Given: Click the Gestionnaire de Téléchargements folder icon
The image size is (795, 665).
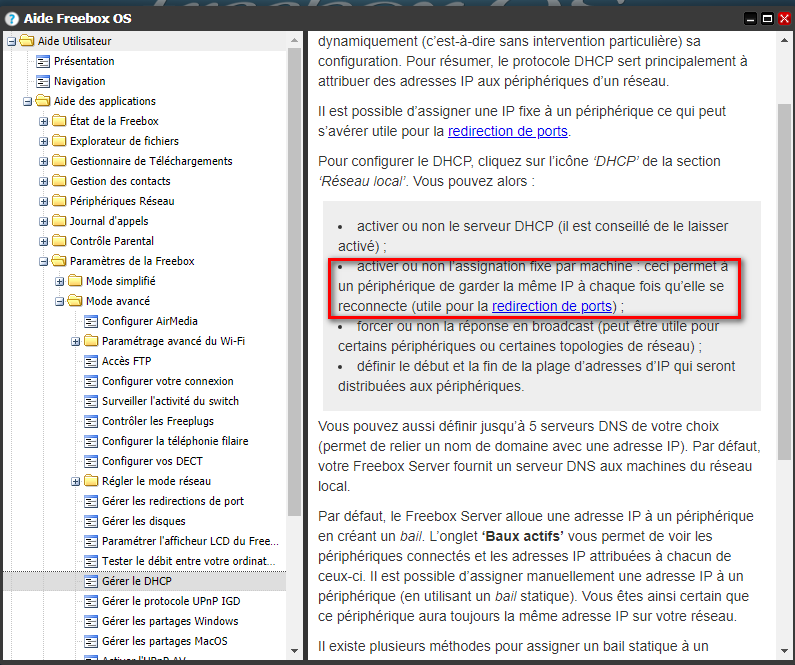Looking at the screenshot, I should (x=59, y=161).
